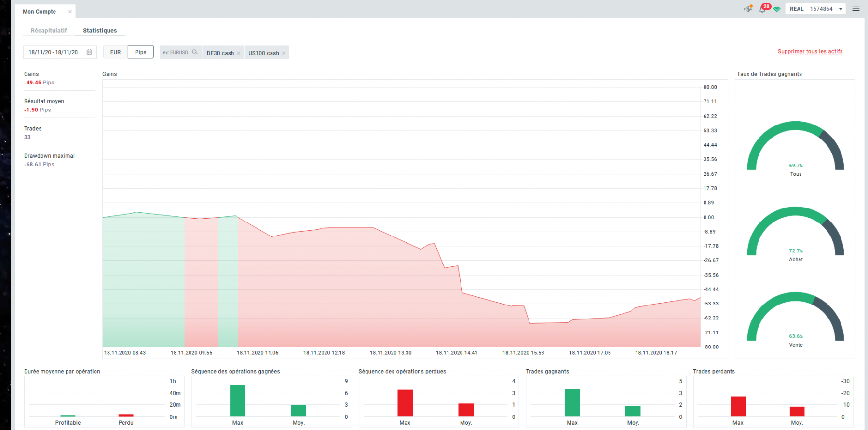Switch statistics unit to EUR
The width and height of the screenshot is (868, 430).
[x=116, y=52]
